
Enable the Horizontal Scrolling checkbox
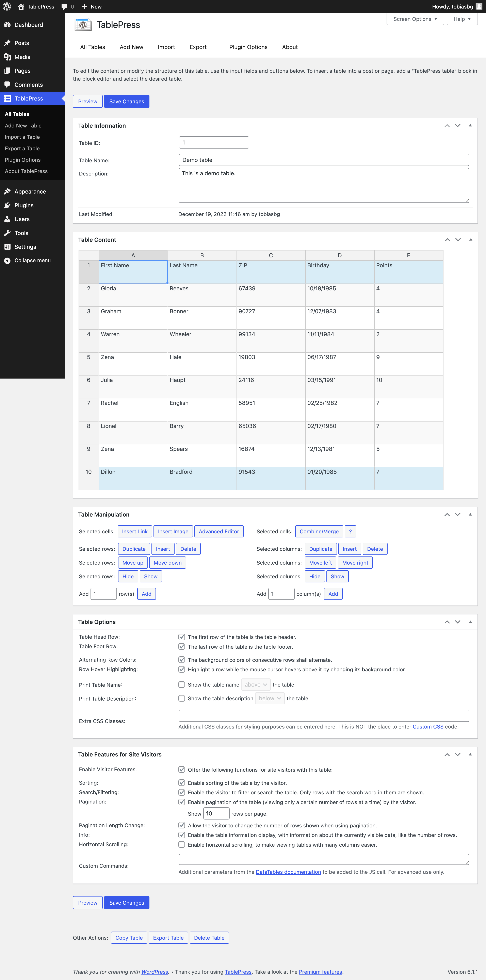click(182, 845)
